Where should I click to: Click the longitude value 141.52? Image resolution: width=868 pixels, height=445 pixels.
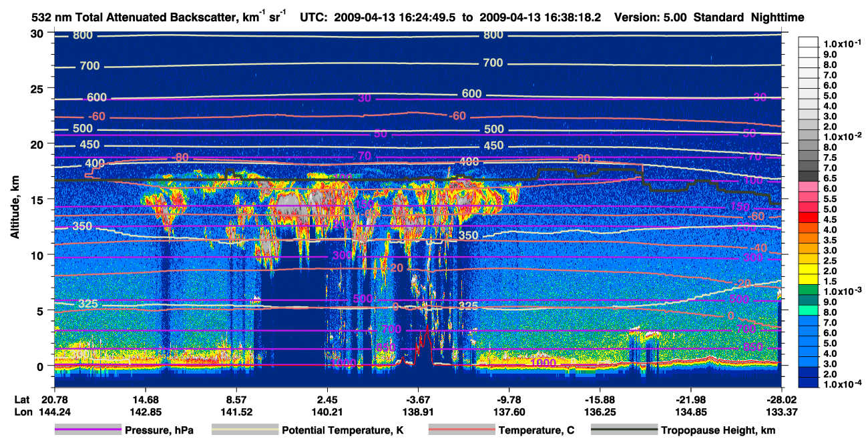tap(236, 412)
